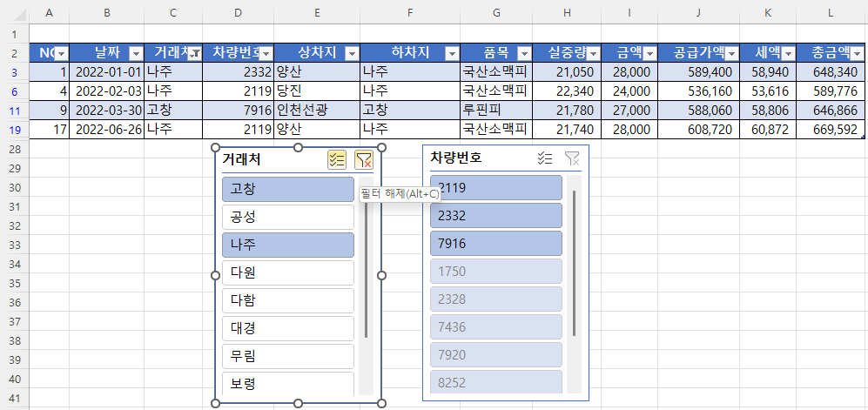This screenshot has height=410, width=868.
Task: Open the NO column filter dropdown
Action: [62, 54]
